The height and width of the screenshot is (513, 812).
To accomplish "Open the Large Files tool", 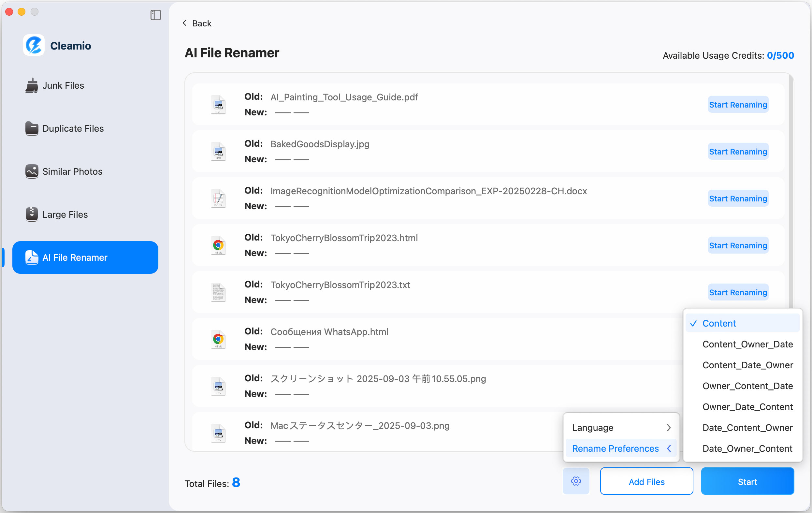I will [65, 214].
